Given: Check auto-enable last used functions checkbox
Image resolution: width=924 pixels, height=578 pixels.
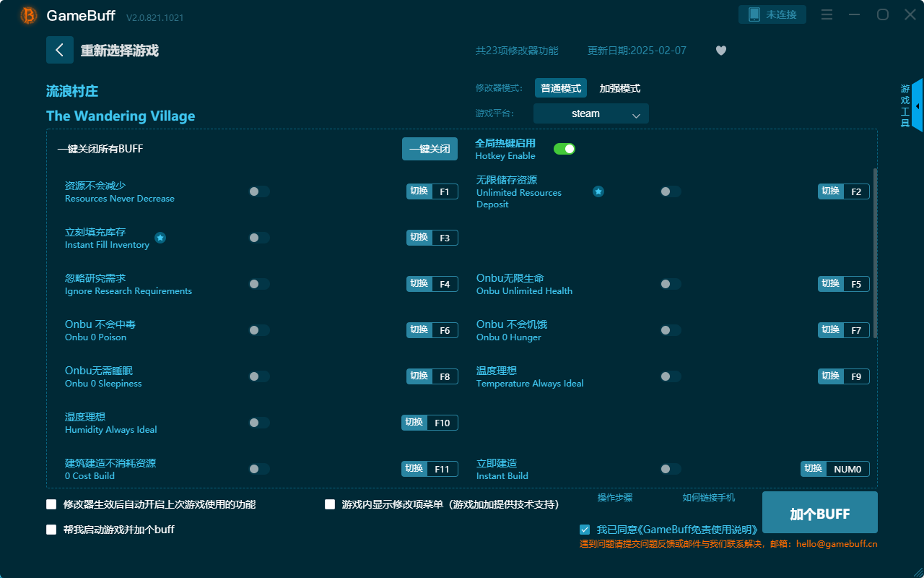Looking at the screenshot, I should (51, 504).
